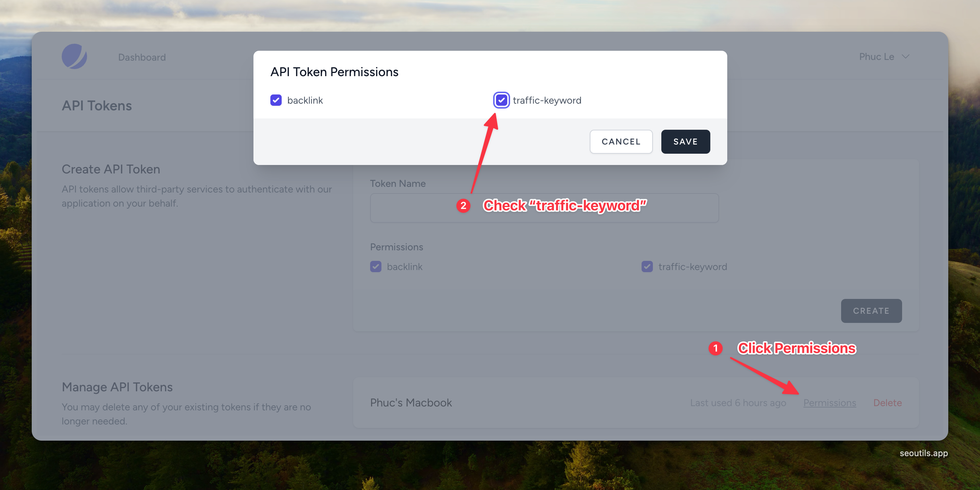This screenshot has width=980, height=490.
Task: Open Permissions link for Phuc's Macbook
Action: coord(829,403)
